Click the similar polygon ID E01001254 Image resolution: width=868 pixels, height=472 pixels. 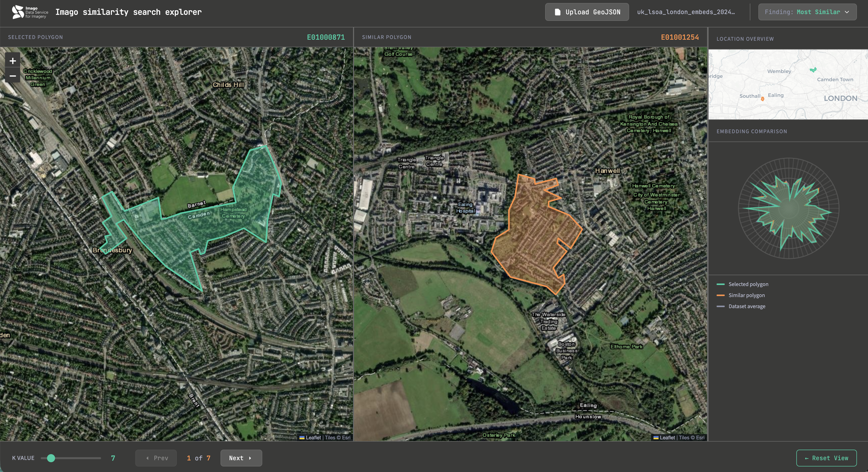[680, 37]
